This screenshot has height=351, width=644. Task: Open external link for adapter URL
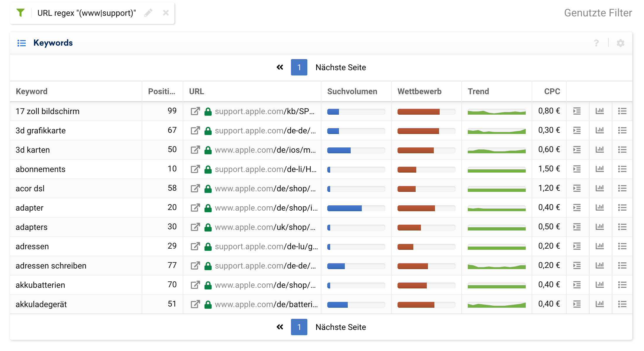[x=195, y=208]
